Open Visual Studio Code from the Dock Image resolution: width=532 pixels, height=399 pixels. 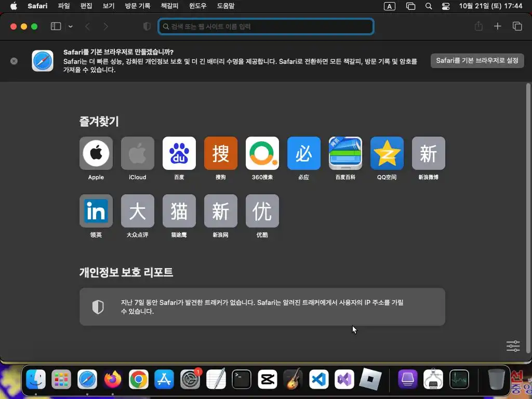[x=318, y=379]
